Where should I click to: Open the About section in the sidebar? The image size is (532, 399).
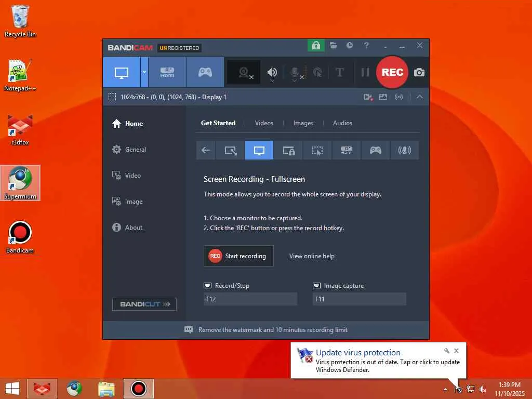click(x=128, y=228)
